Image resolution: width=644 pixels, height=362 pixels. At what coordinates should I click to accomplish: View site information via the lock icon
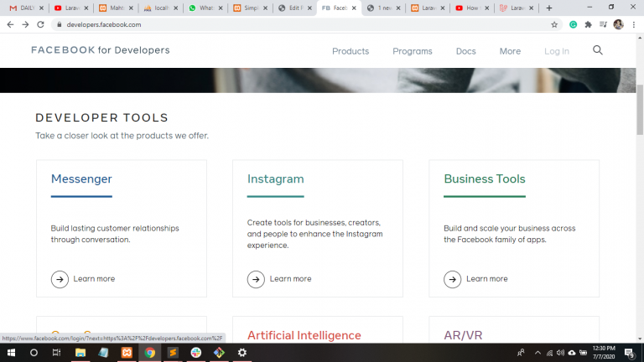[60, 24]
